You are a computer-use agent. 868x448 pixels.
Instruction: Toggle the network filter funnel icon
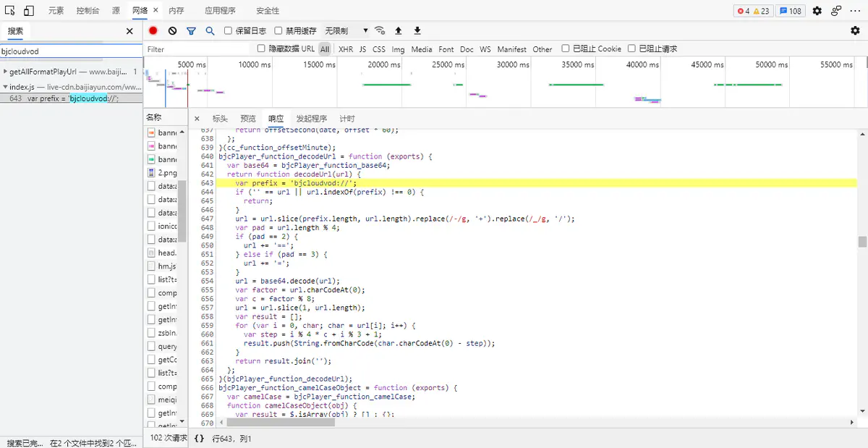coord(191,31)
